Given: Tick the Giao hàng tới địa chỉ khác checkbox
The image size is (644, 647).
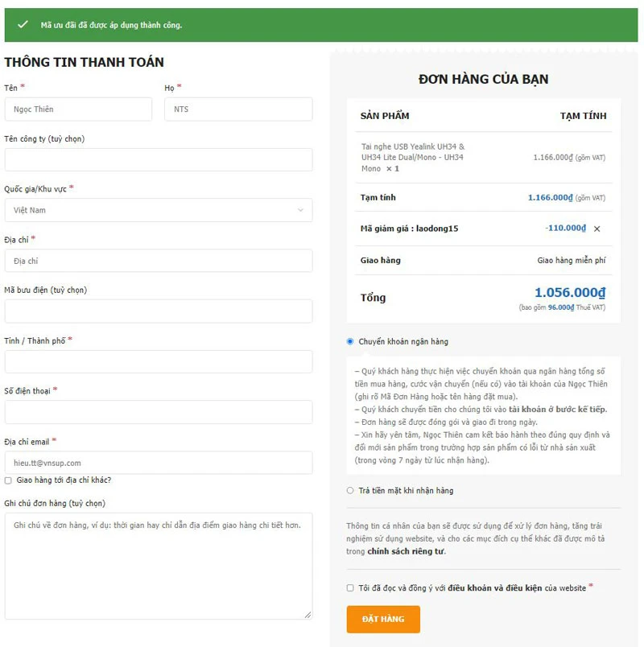Looking at the screenshot, I should click(x=8, y=480).
